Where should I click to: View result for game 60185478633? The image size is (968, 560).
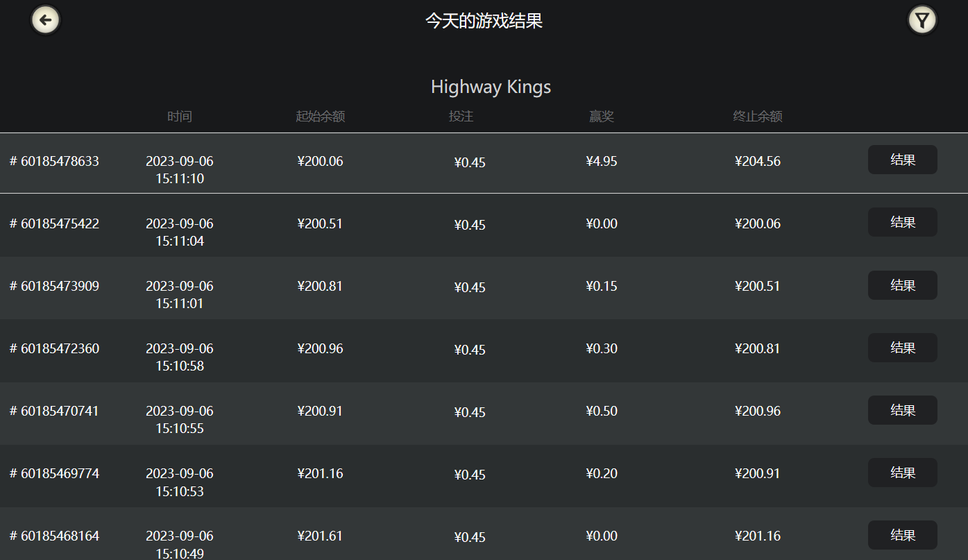(903, 160)
